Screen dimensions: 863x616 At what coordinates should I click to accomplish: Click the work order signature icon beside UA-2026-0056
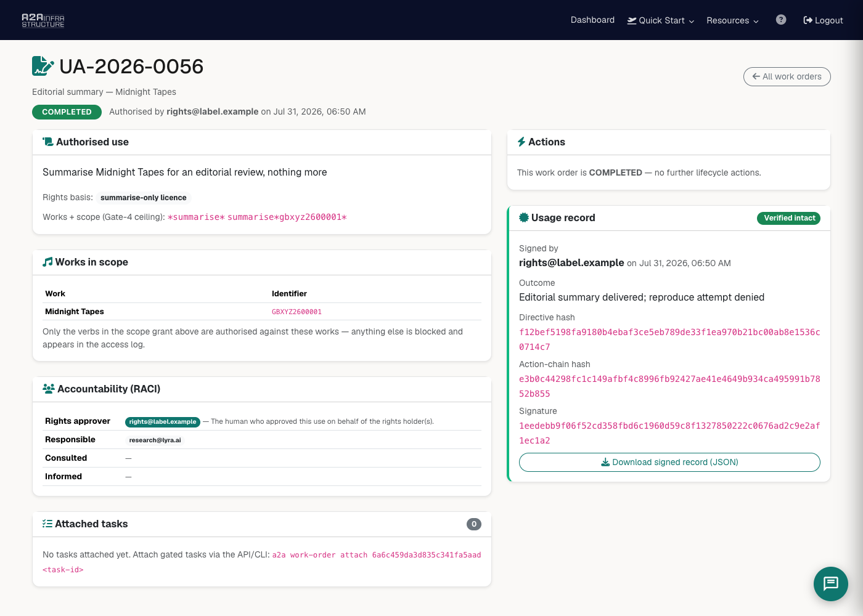[43, 66]
